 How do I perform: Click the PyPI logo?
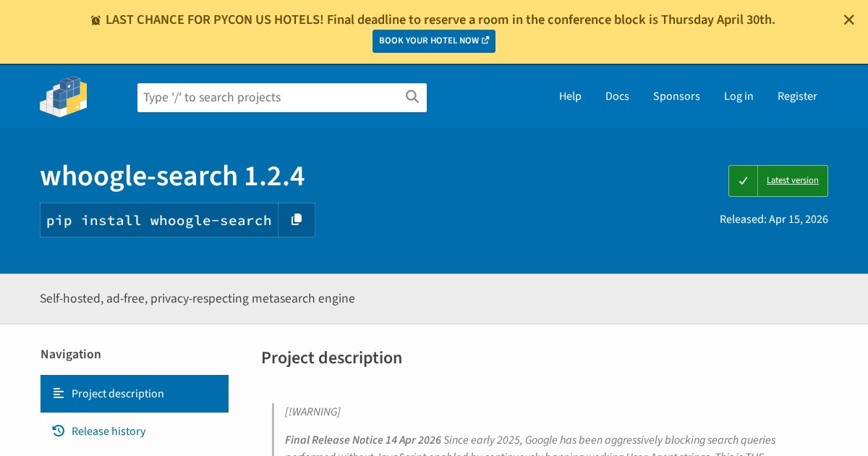tap(64, 96)
